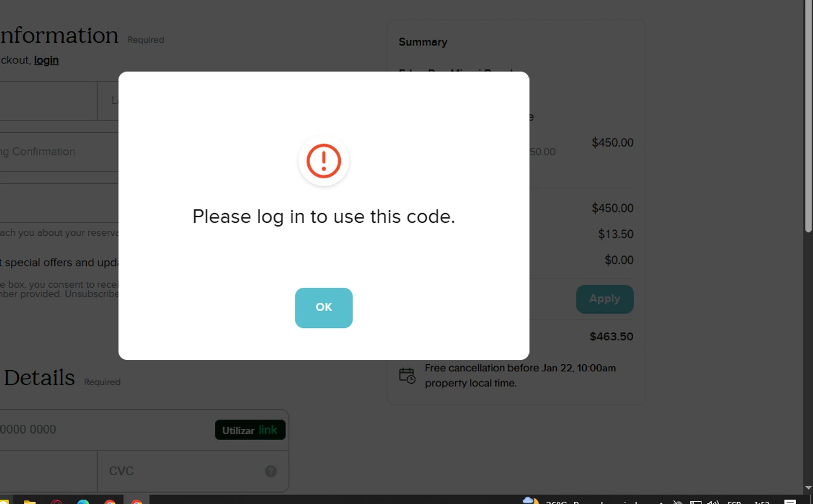Click the scrollbar down arrow

(x=808, y=488)
